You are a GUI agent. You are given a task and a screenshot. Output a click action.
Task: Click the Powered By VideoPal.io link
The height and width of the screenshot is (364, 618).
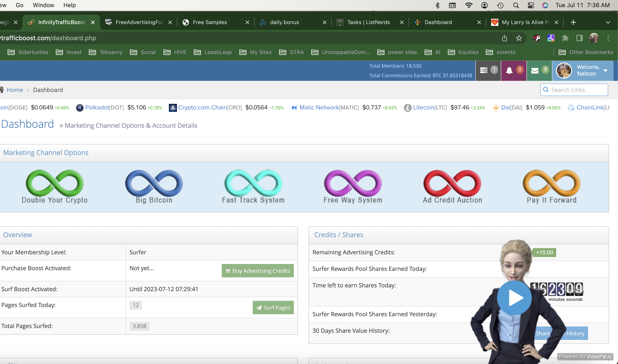585,357
